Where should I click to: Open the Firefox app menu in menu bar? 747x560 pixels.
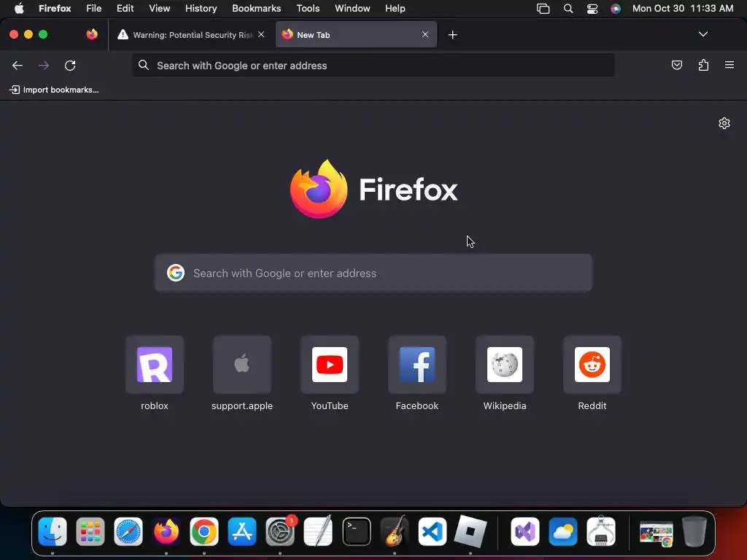click(x=55, y=8)
